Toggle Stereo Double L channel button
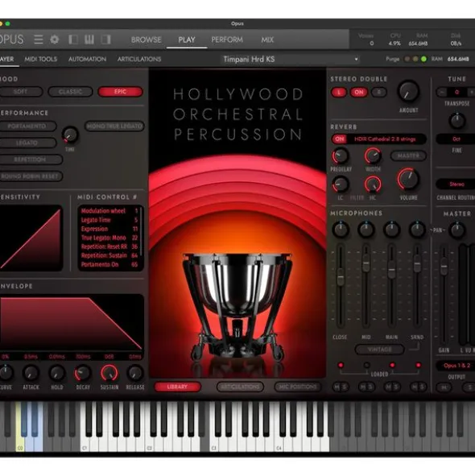Image resolution: width=475 pixels, height=476 pixels. coord(339,93)
